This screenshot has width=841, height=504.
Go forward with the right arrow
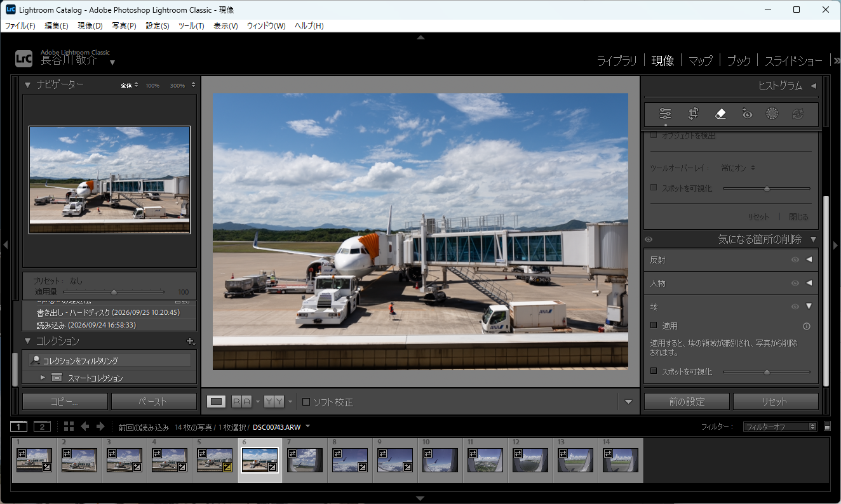point(100,427)
